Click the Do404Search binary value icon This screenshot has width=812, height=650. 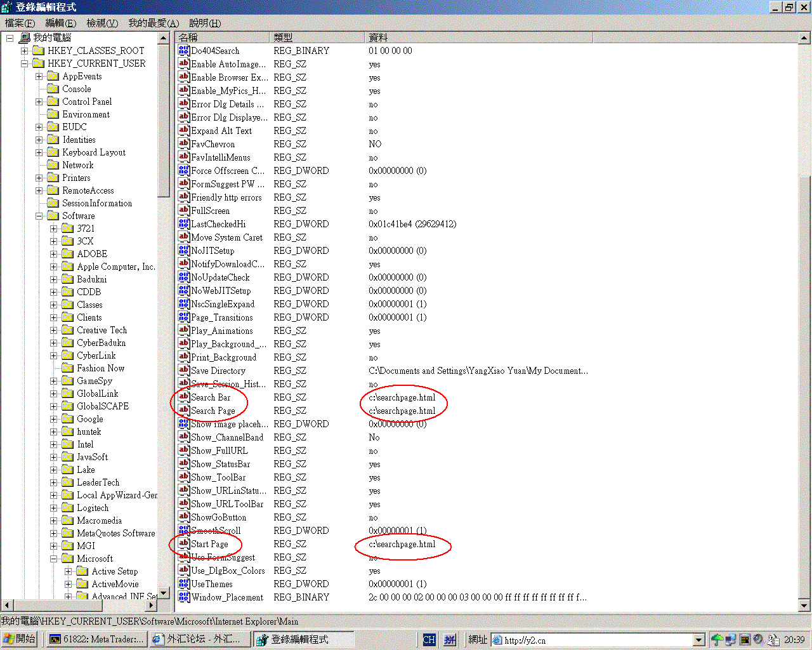tap(184, 50)
